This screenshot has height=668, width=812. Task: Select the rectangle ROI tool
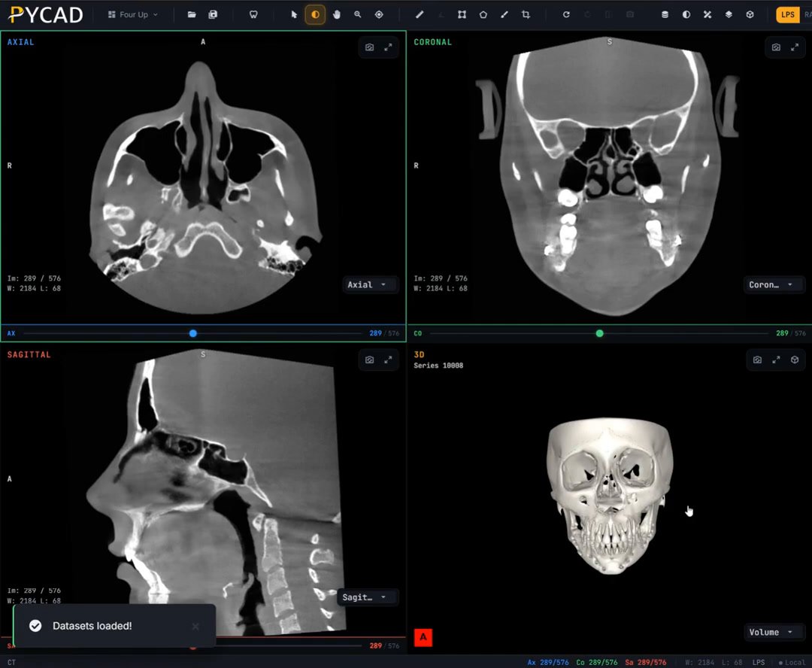click(x=462, y=14)
